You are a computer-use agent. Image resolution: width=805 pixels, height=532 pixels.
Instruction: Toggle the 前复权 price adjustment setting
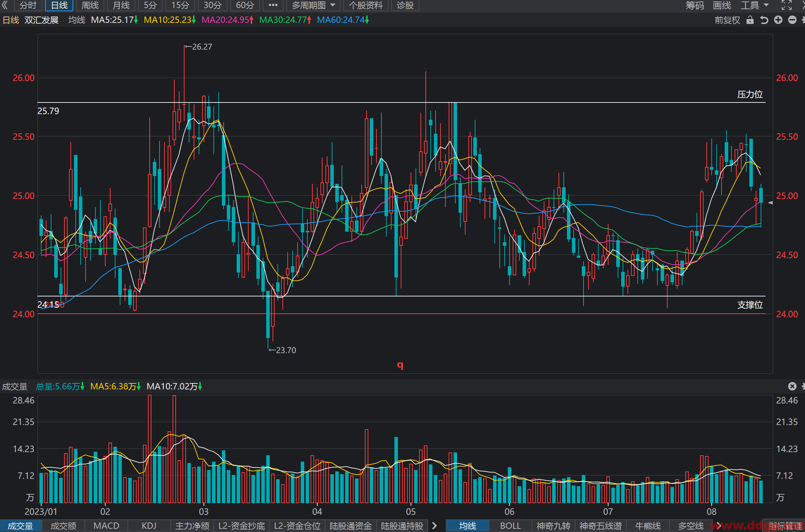point(727,20)
